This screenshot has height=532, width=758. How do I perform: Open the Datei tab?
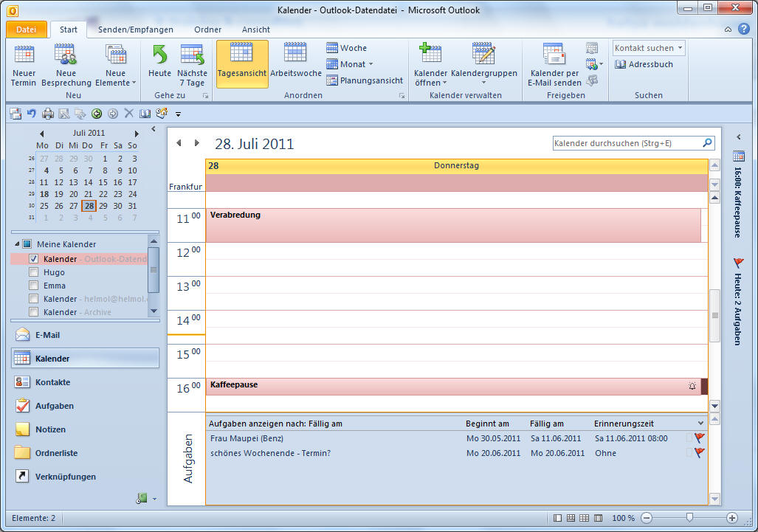[26, 30]
